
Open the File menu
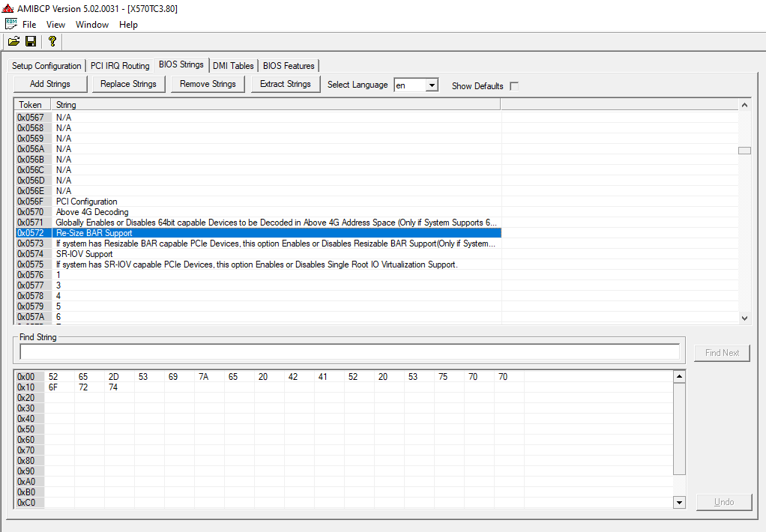[x=29, y=25]
